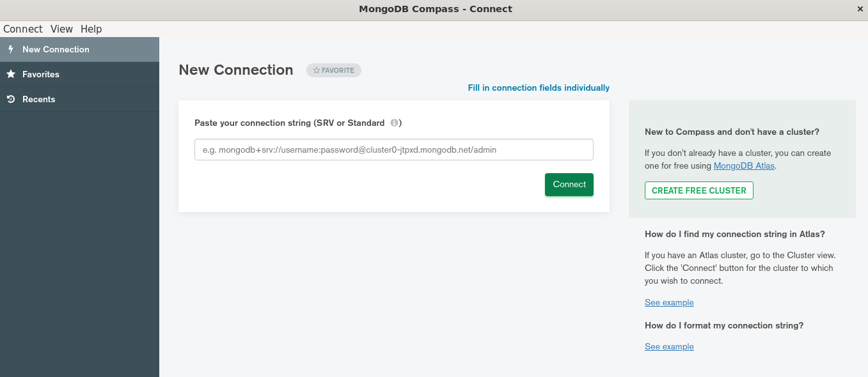Open the Recents sidebar section
The height and width of the screenshot is (377, 868).
[x=79, y=99]
